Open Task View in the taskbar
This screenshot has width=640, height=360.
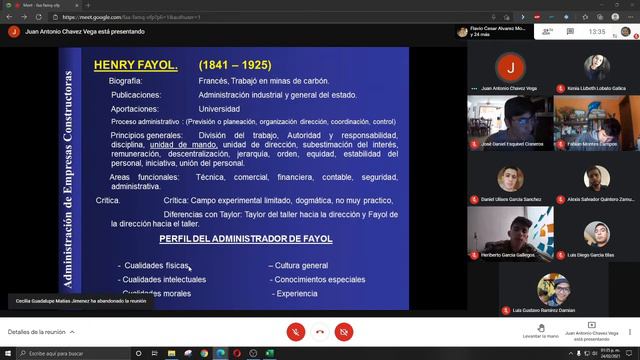(155, 353)
